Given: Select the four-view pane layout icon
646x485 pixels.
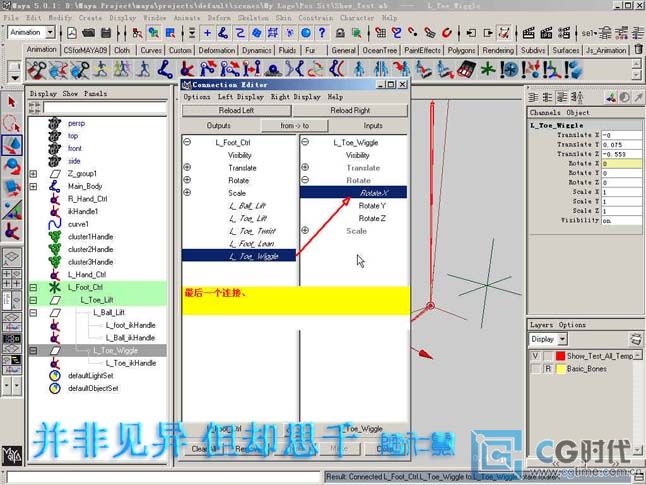Looking at the screenshot, I should (12, 279).
